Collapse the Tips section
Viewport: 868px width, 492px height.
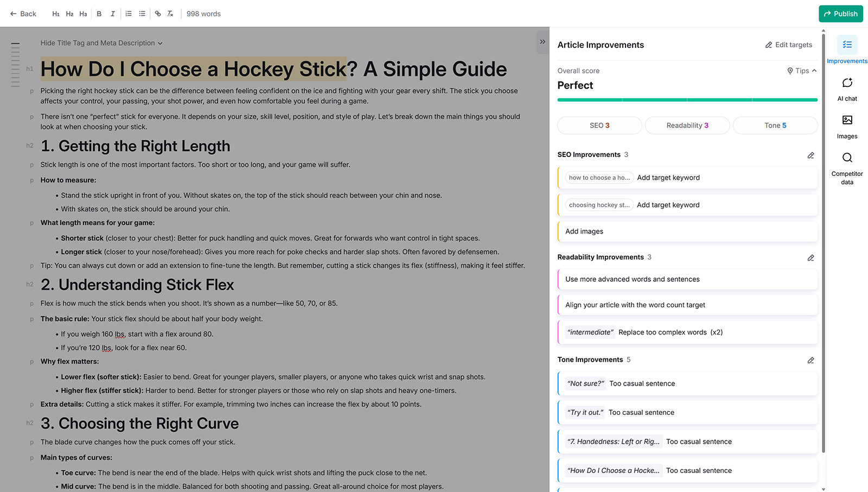tap(801, 71)
